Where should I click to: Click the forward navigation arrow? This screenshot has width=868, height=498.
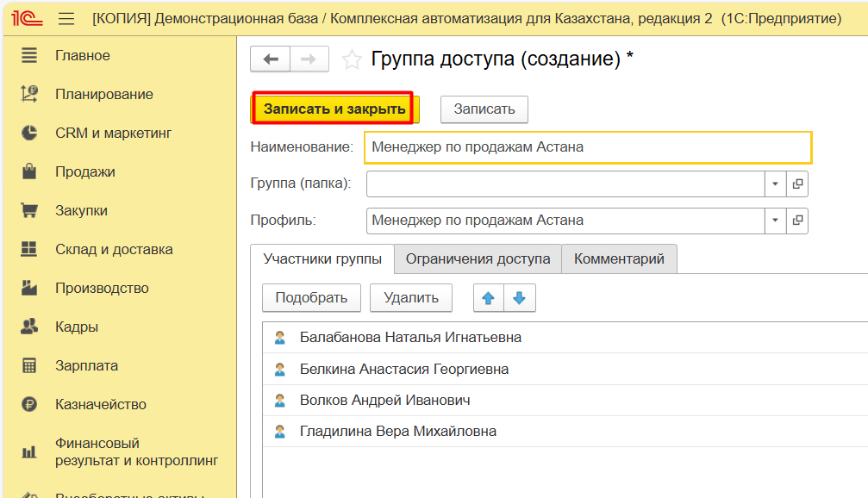coord(309,59)
